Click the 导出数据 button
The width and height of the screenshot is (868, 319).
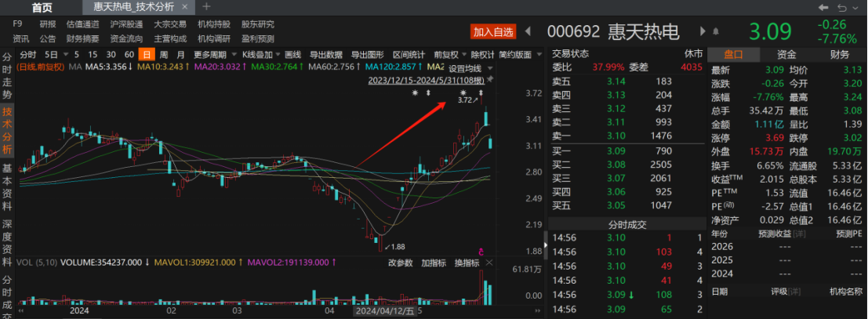[x=325, y=55]
